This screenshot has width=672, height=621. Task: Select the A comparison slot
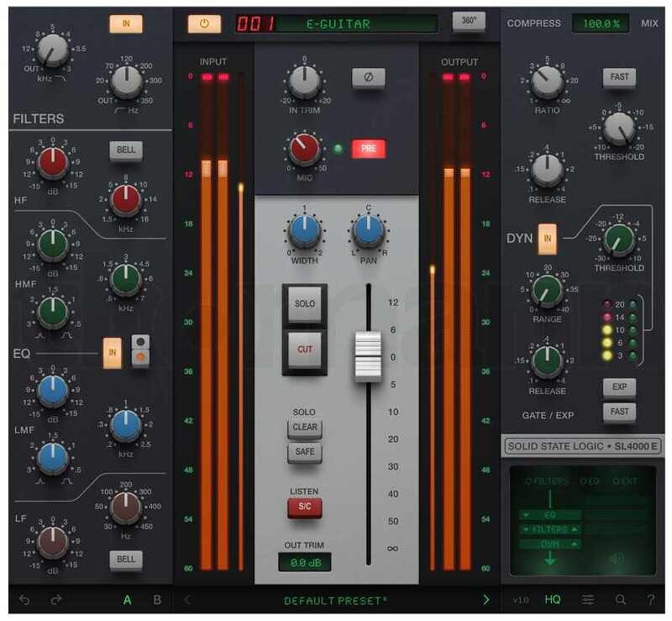click(x=127, y=599)
